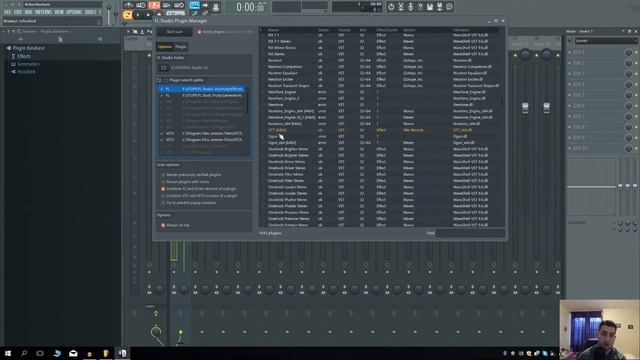This screenshot has width=640, height=360.
Task: Click the save disk icon in top toolbar
Action: click(430, 7)
